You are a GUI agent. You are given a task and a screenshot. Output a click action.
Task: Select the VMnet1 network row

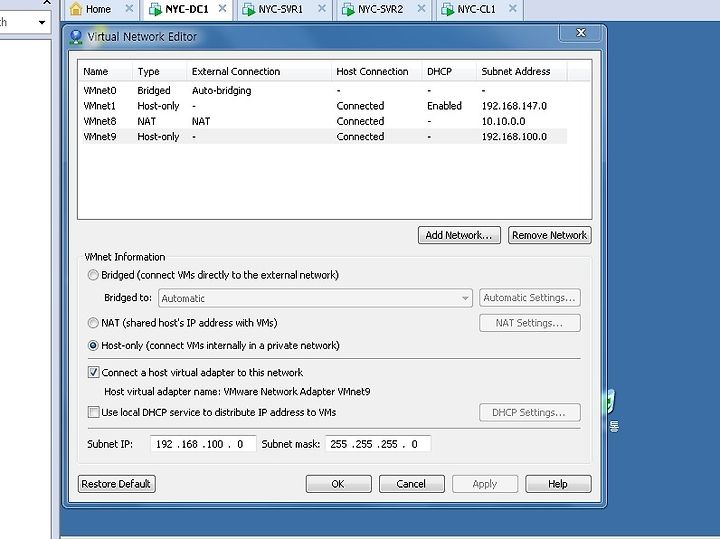[325, 106]
